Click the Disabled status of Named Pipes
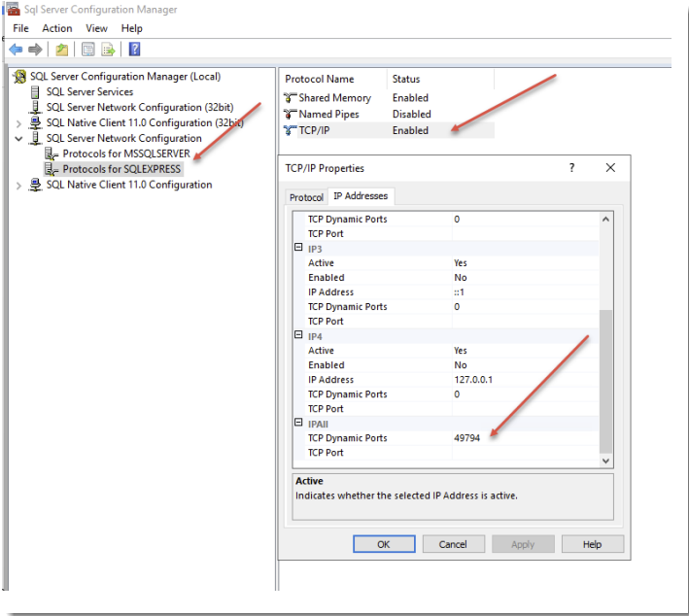 coord(412,115)
